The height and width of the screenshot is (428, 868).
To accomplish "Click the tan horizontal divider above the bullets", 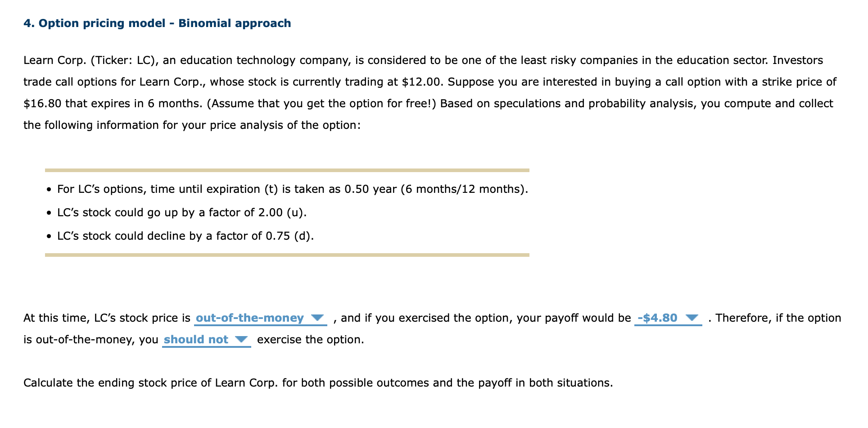I will tap(287, 170).
